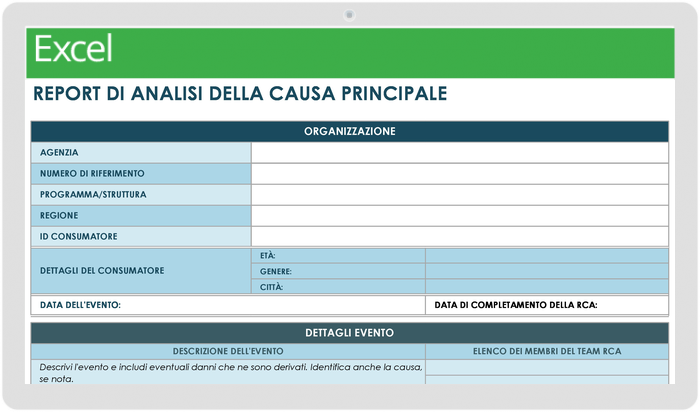
Task: Select the 'Descrivi l'evento e includi' description text
Action: click(231, 373)
